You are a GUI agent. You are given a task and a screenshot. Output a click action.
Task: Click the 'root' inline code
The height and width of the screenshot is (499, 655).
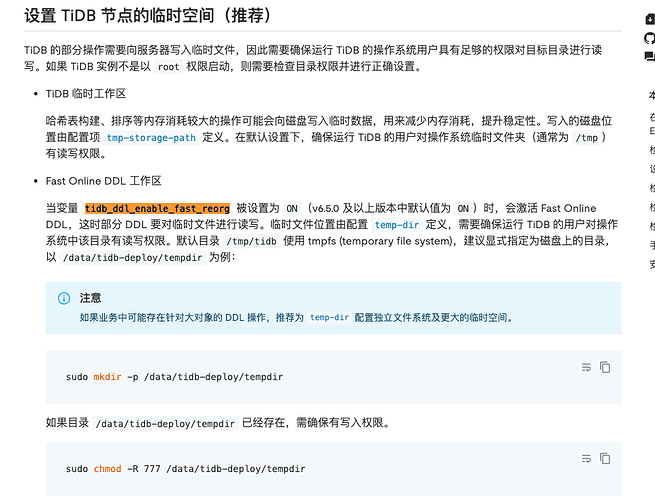(168, 67)
